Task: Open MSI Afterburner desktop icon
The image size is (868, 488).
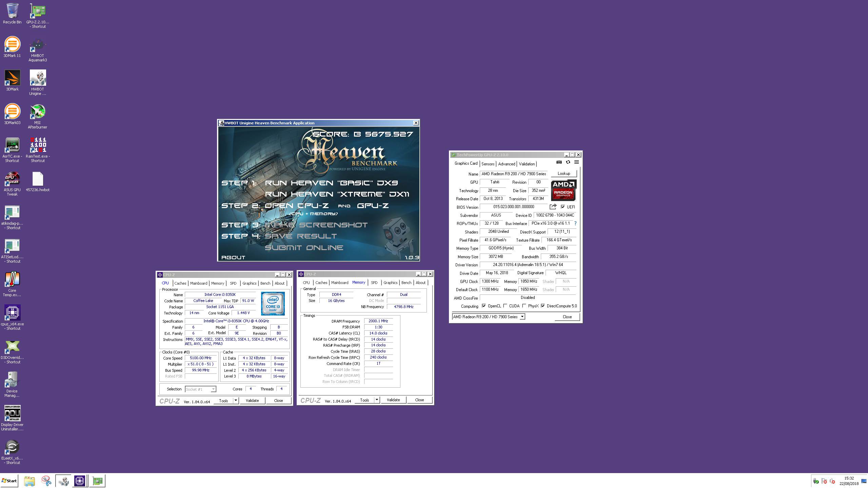Action: pos(38,116)
